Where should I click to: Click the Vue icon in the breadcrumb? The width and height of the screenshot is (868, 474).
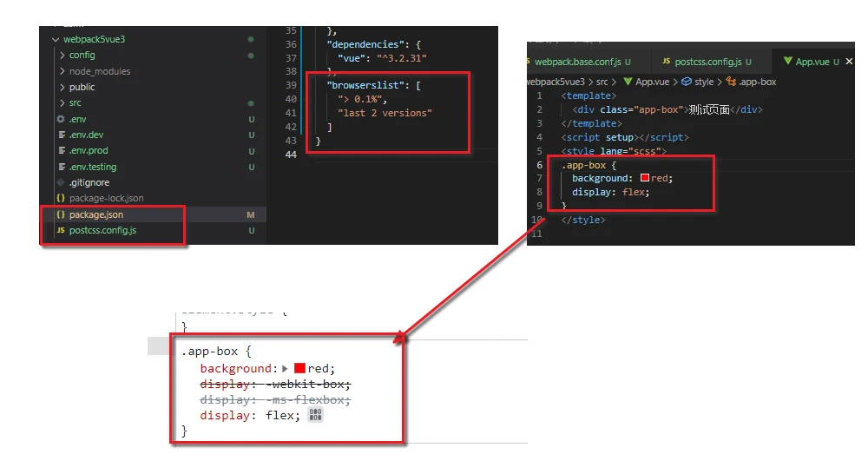coord(628,82)
